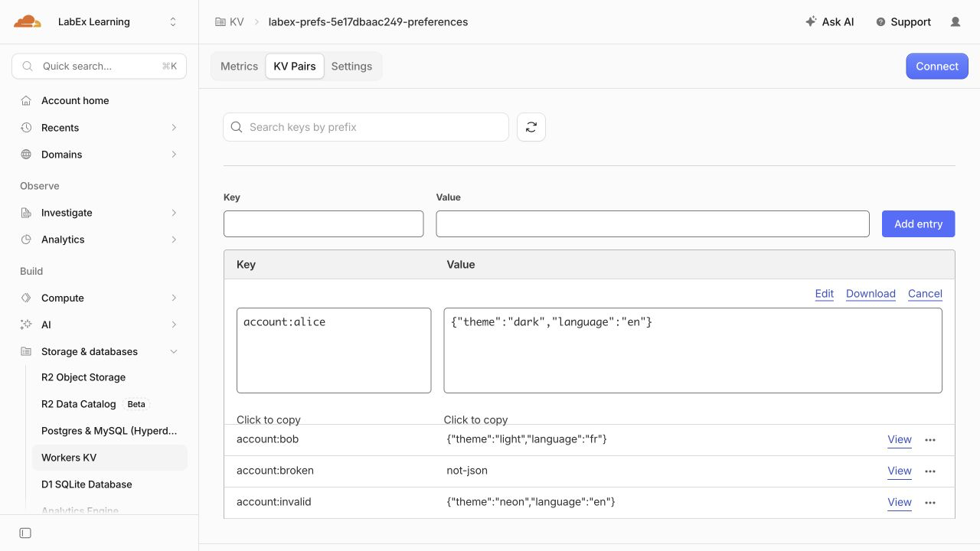Expand the Analytics chevron
This screenshot has height=551, width=980.
pos(174,240)
